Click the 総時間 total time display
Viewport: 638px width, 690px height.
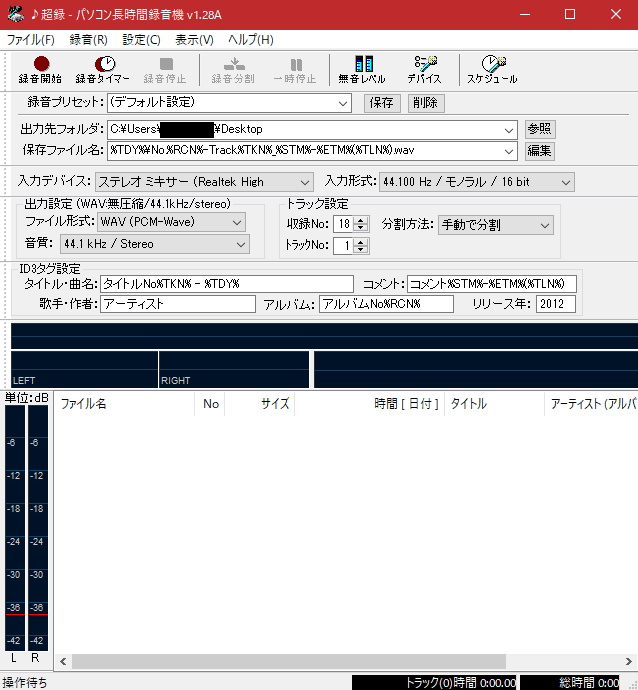point(570,683)
